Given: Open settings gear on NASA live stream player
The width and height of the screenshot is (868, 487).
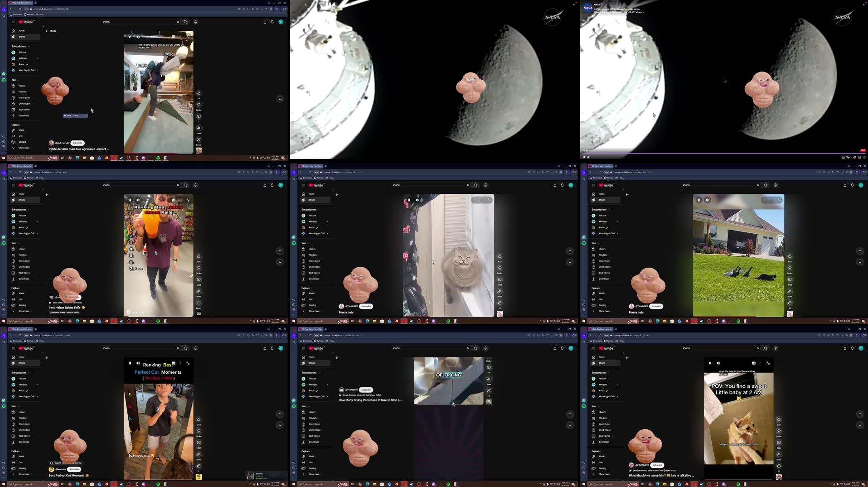Looking at the screenshot, I should click(x=855, y=157).
